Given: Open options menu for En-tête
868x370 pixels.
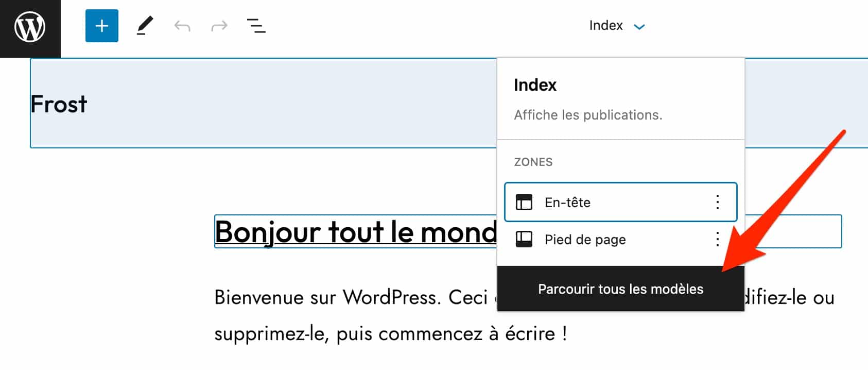Looking at the screenshot, I should click(x=718, y=202).
